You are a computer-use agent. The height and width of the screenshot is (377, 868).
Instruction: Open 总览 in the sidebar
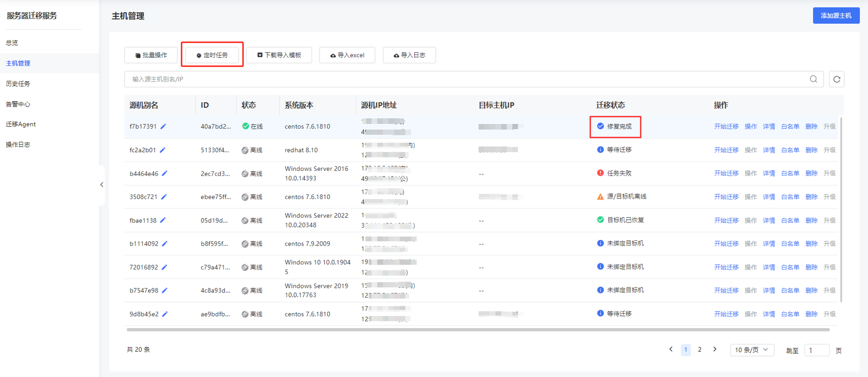[12, 43]
